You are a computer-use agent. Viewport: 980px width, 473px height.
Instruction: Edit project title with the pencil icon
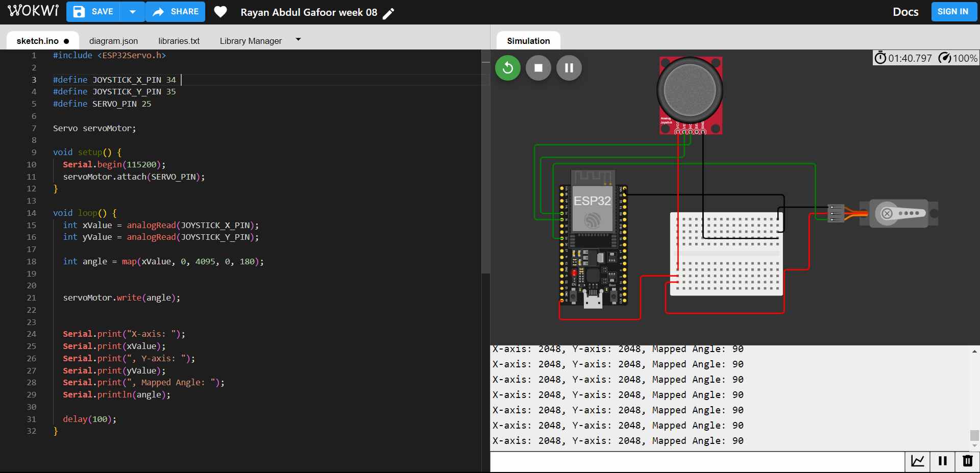(x=388, y=13)
